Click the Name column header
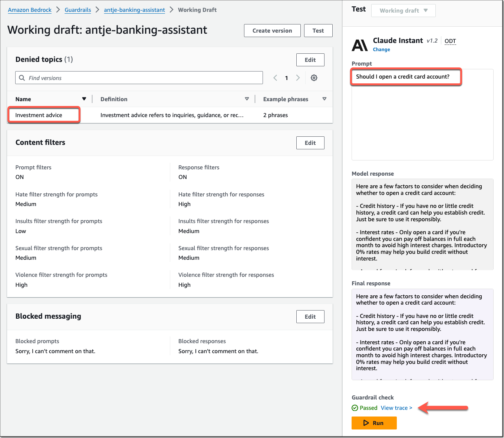The width and height of the screenshot is (504, 438). (x=23, y=99)
